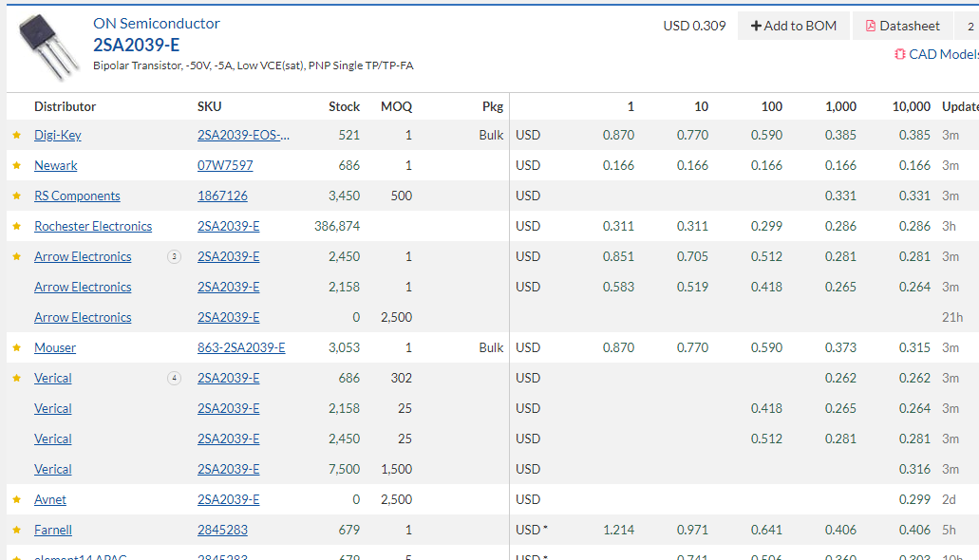Click the gold star beside Rochester Electronics

17,226
